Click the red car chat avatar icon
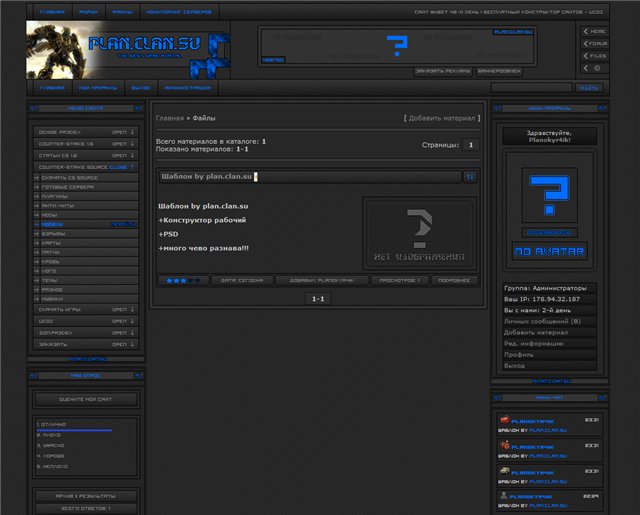The image size is (640, 515). tap(504, 420)
